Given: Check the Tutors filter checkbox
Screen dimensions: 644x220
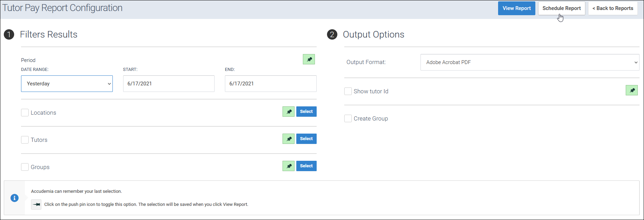Looking at the screenshot, I should (25, 140).
